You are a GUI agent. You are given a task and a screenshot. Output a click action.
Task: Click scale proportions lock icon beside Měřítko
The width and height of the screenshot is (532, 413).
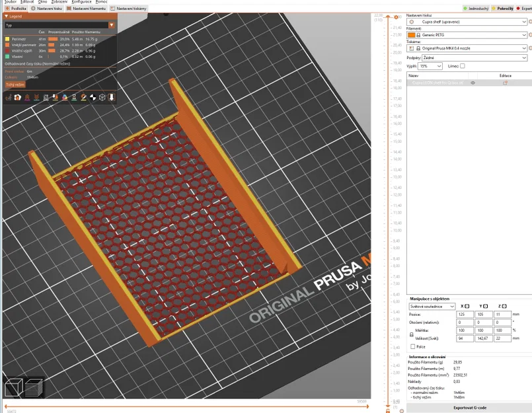coord(412,334)
